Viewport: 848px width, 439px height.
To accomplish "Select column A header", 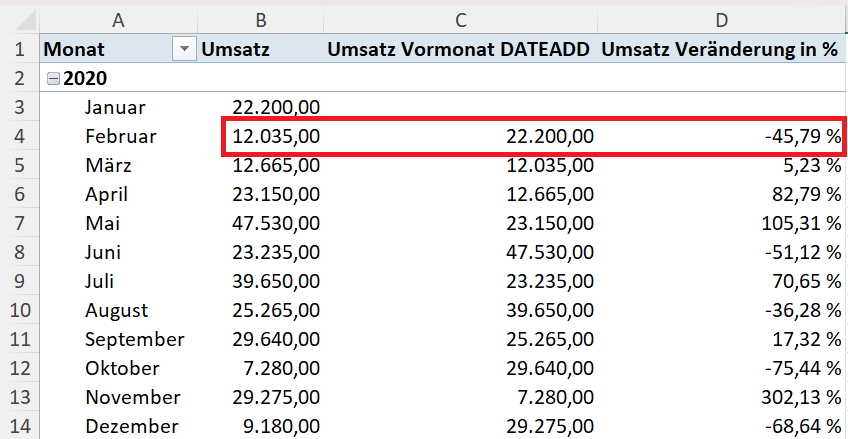I will 118,18.
